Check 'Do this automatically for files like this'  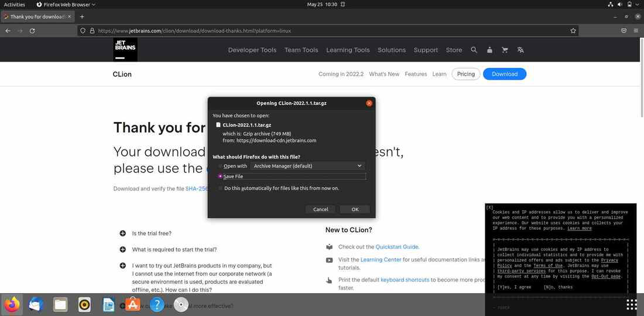point(221,188)
